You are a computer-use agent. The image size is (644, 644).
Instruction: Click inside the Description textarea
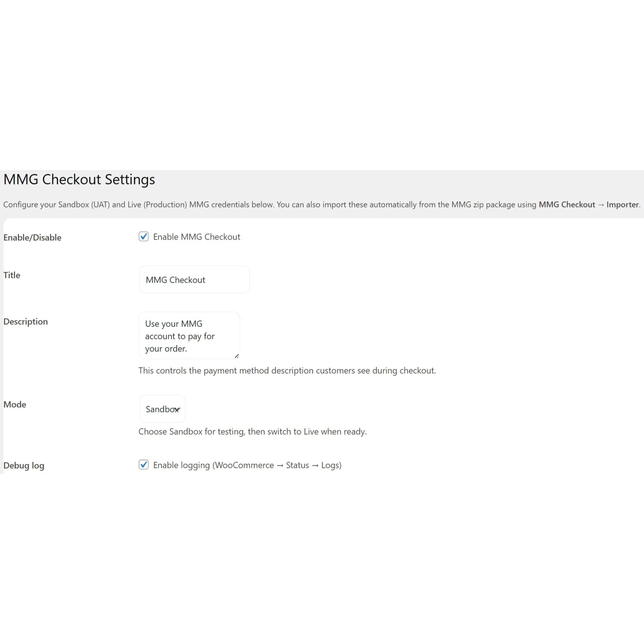[x=189, y=336]
